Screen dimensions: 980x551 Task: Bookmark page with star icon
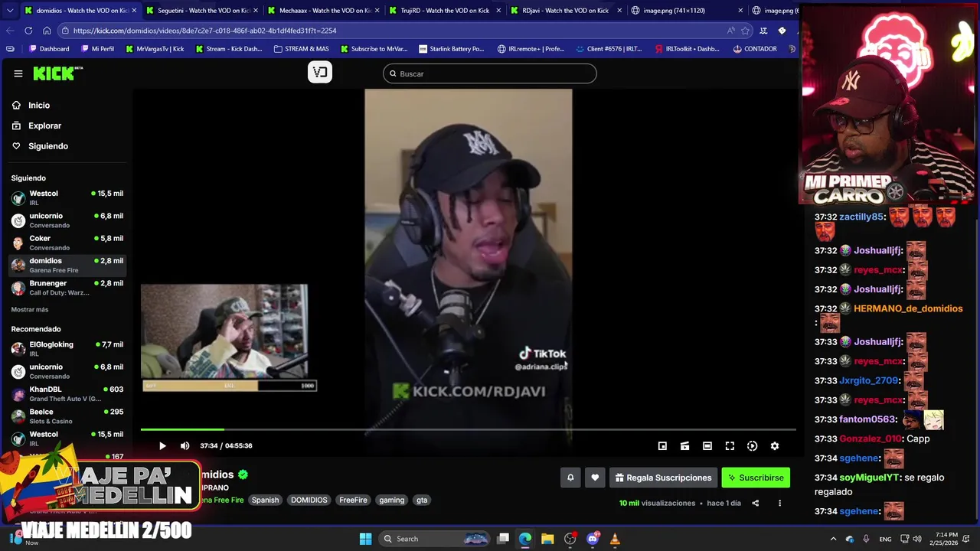tap(745, 31)
